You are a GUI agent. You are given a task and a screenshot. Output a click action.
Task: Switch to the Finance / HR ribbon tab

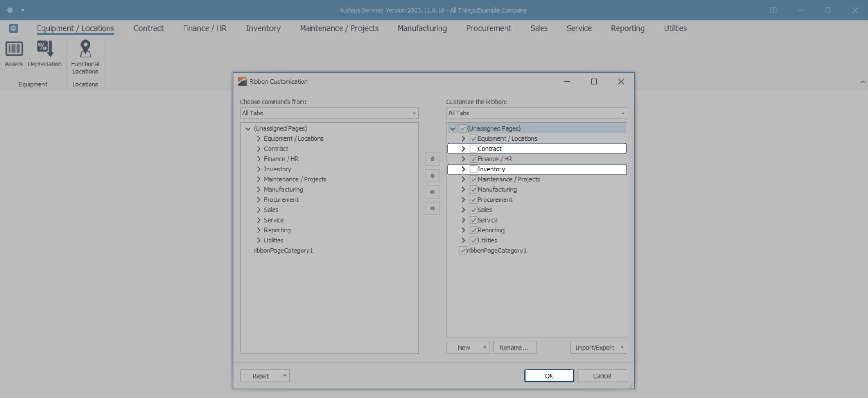205,28
